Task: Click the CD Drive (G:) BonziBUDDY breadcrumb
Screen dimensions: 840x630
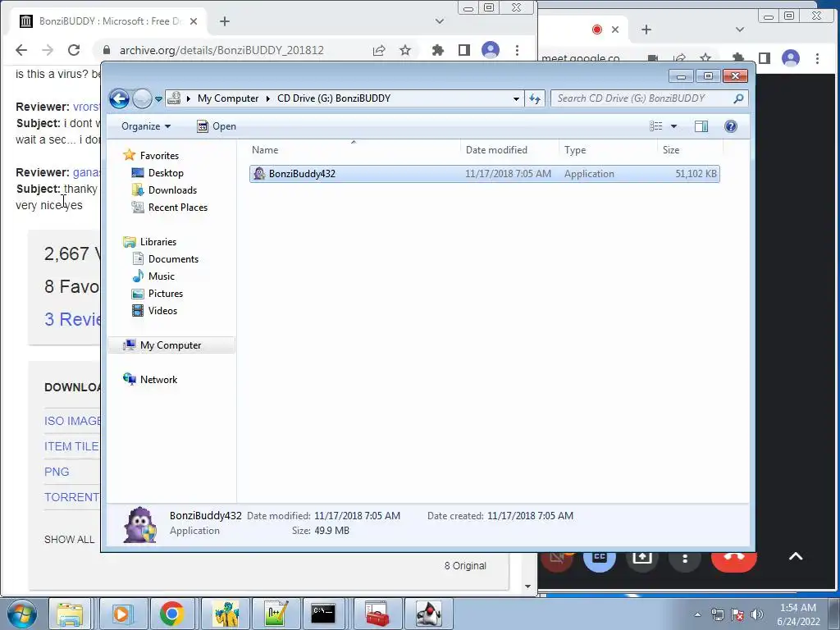Action: [334, 98]
